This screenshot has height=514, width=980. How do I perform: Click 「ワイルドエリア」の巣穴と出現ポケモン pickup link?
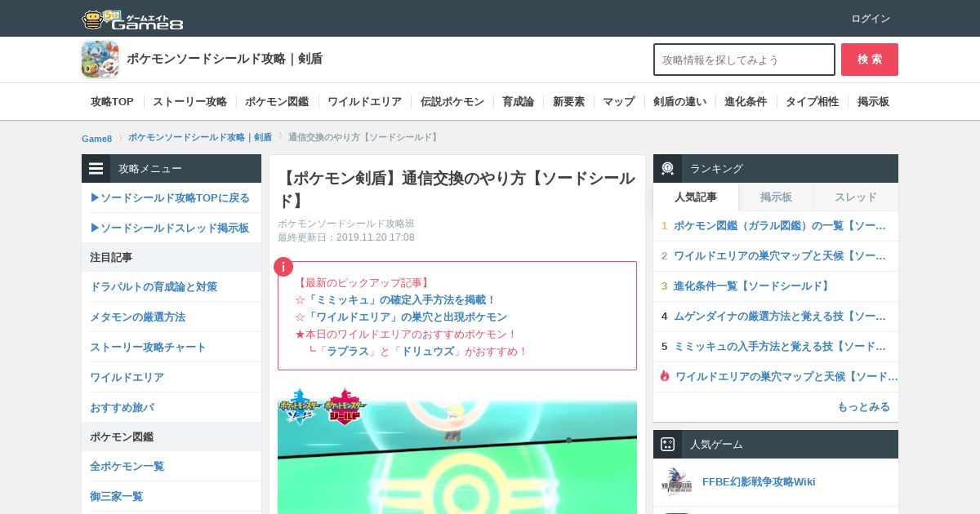[x=406, y=317]
